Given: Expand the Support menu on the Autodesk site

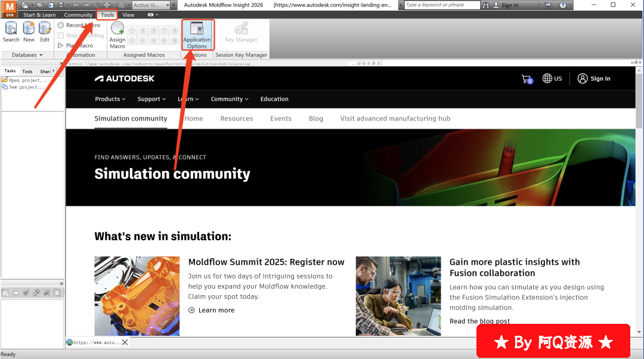Looking at the screenshot, I should tap(151, 99).
